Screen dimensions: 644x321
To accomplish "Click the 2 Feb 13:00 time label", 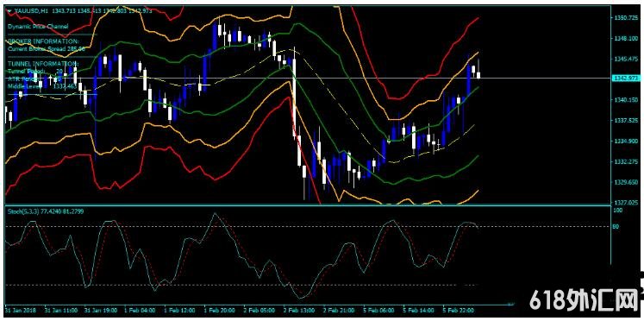I will (x=300, y=310).
